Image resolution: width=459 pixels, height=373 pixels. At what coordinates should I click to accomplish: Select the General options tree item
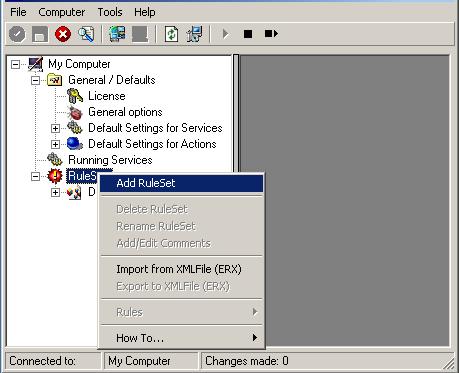pos(125,112)
